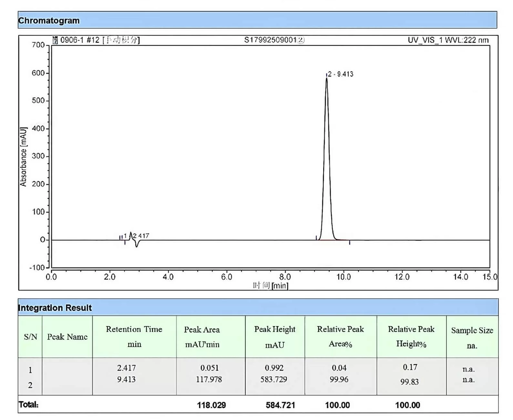513x420 pixels.
Task: Click the 10.0 tick on time axis
Action: (x=344, y=277)
